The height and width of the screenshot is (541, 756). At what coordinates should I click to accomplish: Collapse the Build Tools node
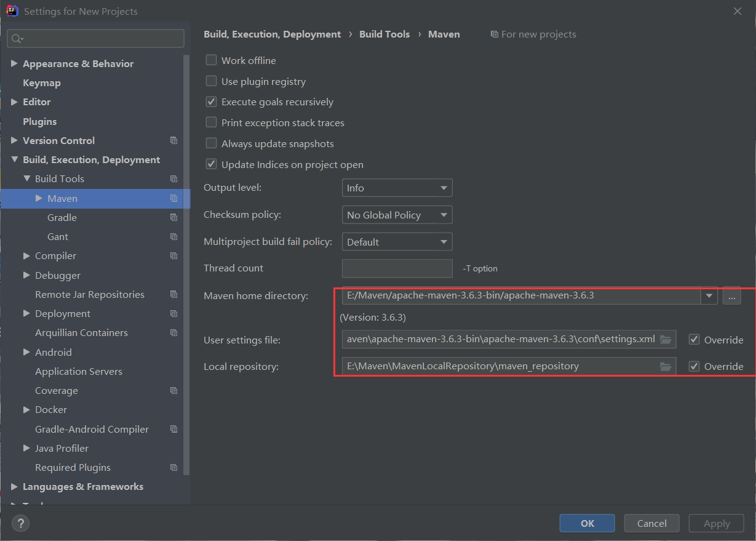26,178
